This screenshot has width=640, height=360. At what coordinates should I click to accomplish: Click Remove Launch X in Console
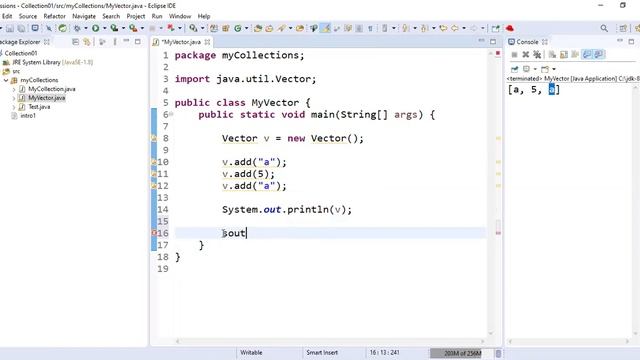point(526,55)
